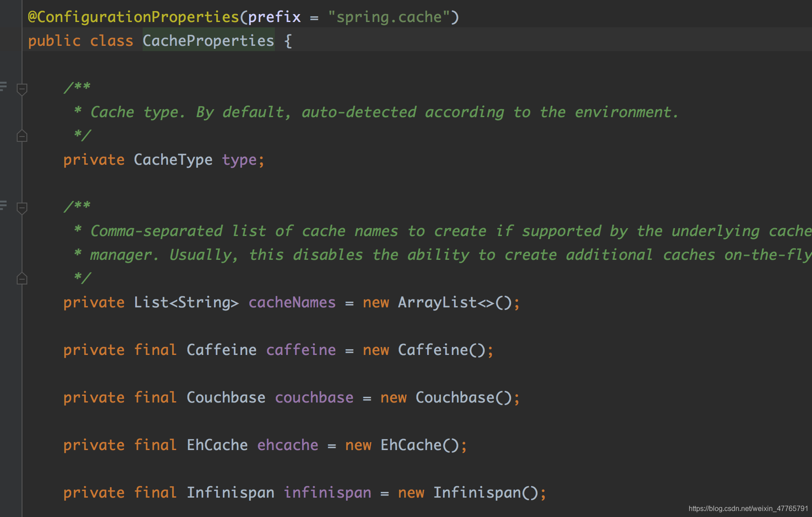Click the caffeine field name
This screenshot has height=517, width=812.
301,350
